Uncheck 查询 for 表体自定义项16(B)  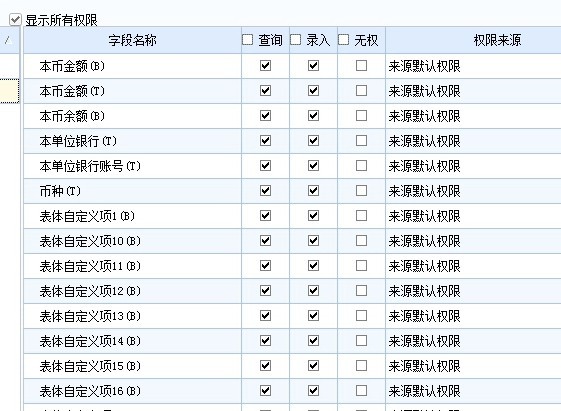265,391
